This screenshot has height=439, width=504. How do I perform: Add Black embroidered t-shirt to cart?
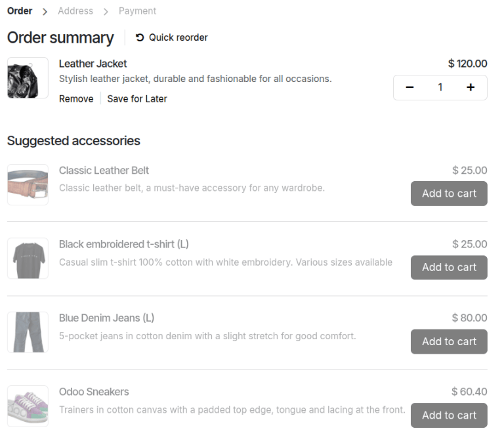pyautogui.click(x=449, y=267)
